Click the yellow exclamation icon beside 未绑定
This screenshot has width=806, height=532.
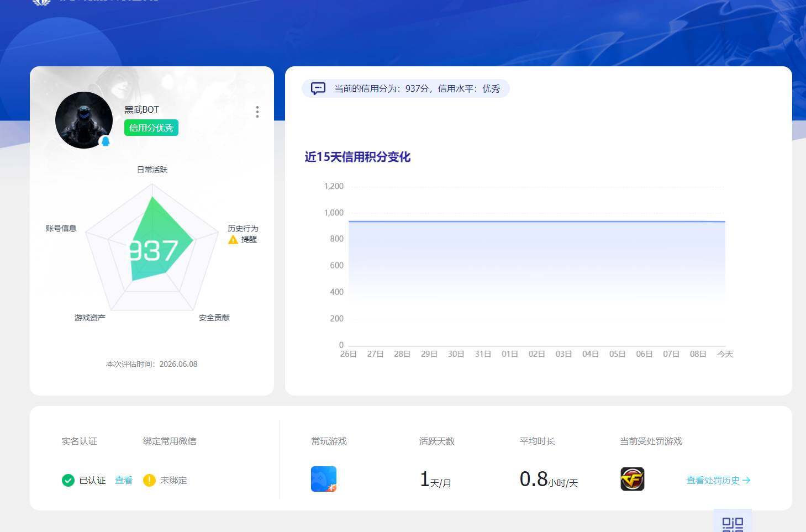149,480
